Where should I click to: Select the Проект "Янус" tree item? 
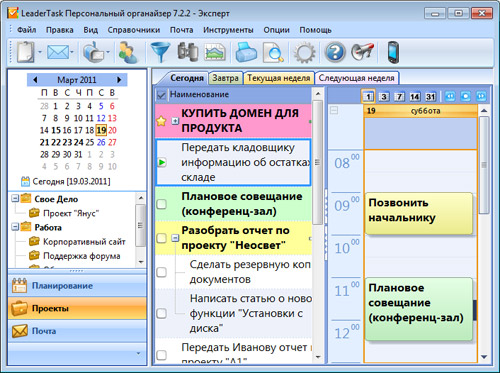point(71,213)
